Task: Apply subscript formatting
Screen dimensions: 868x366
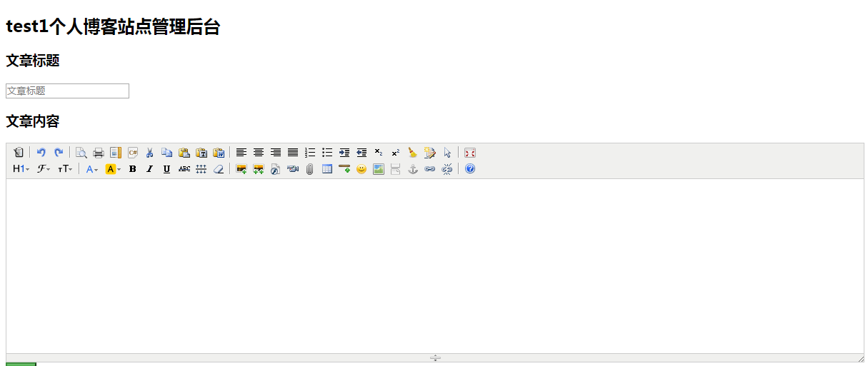Action: [x=379, y=152]
